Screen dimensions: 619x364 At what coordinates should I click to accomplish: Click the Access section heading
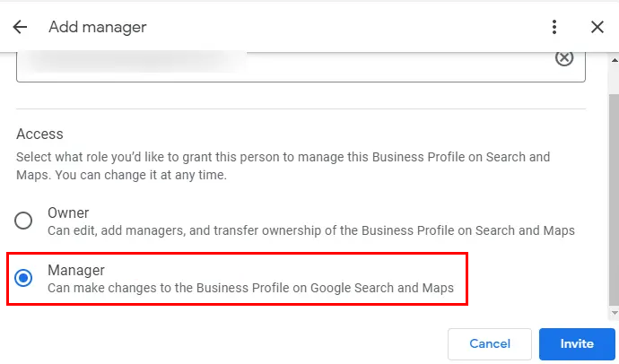point(39,134)
